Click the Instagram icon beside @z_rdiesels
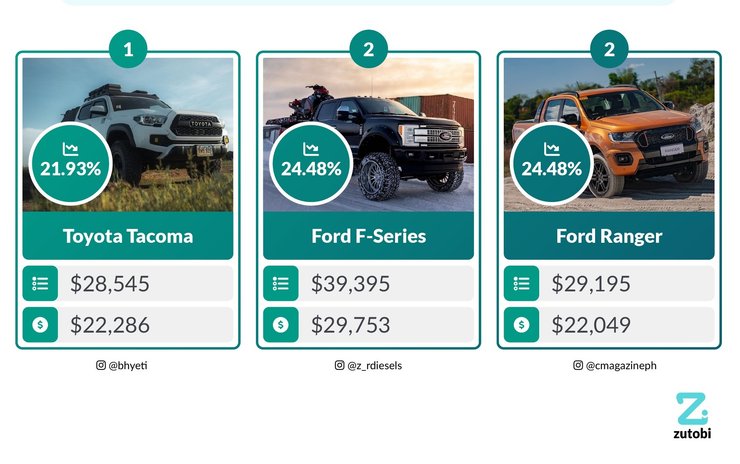Image resolution: width=740 pixels, height=464 pixels. 339,366
